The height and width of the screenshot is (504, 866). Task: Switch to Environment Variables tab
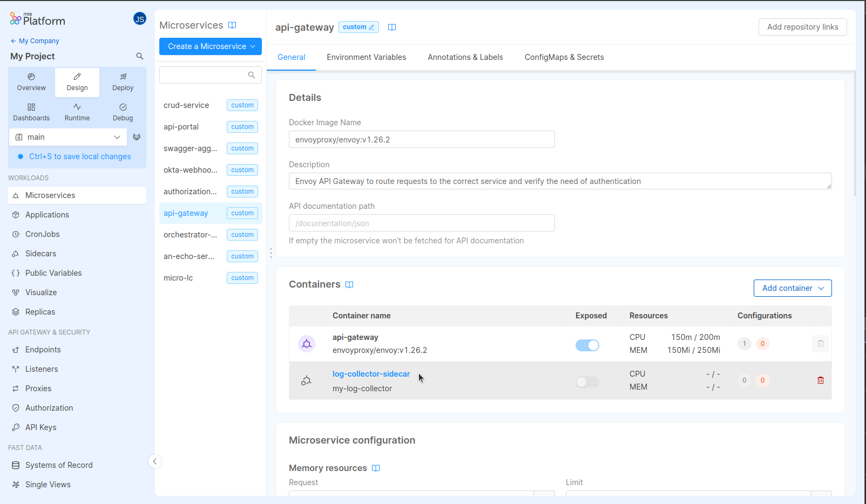(366, 57)
